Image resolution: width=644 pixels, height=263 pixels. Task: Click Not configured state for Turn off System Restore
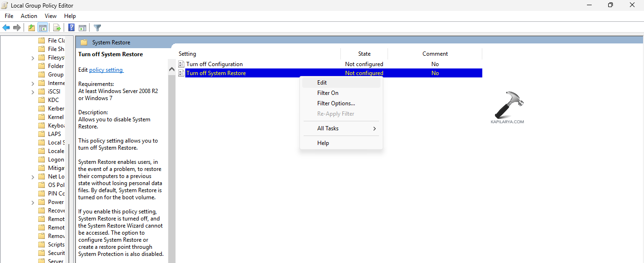tap(364, 73)
